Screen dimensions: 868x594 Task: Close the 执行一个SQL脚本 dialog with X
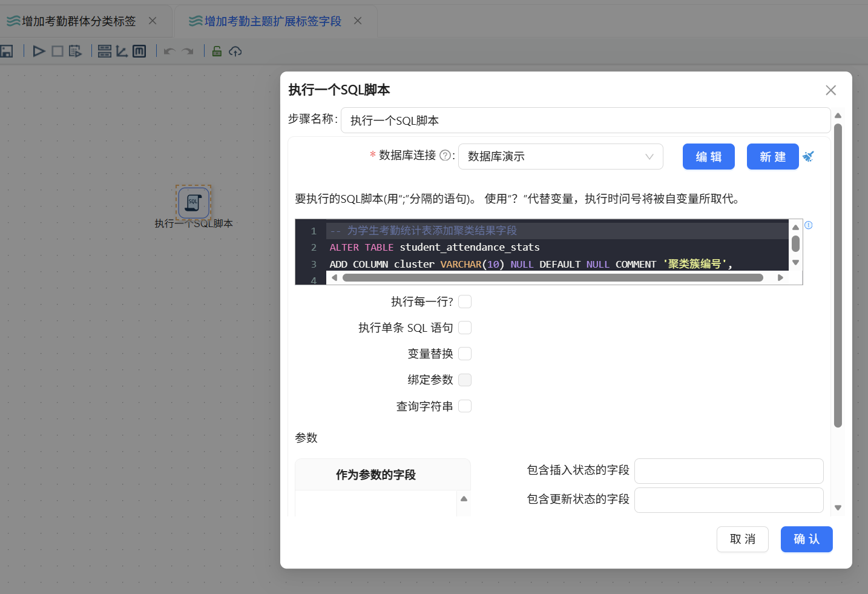830,90
